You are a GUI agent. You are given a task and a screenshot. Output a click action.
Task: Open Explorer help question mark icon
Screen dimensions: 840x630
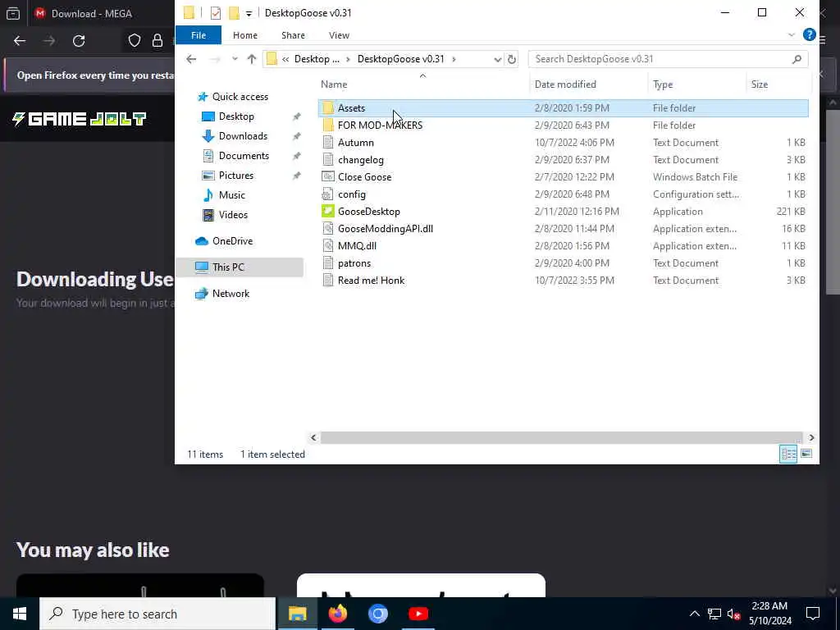point(809,34)
